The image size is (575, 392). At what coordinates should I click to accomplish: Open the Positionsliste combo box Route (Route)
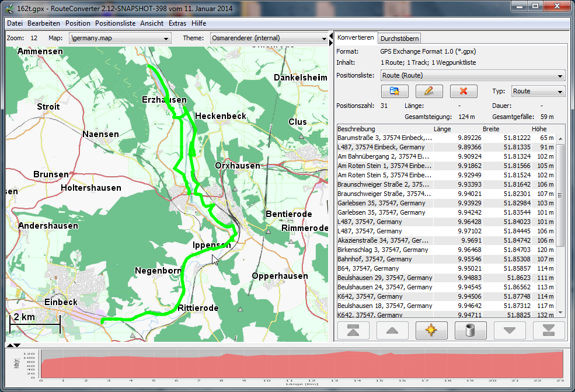(x=472, y=75)
